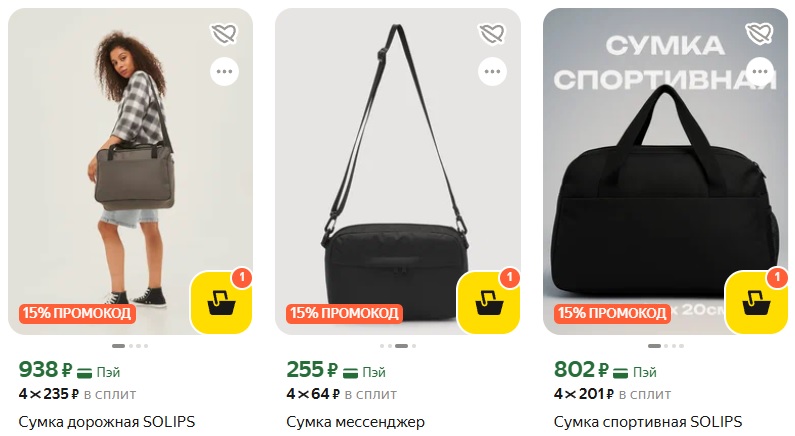Open more options on travel bag card
Image resolution: width=795 pixels, height=436 pixels.
pyautogui.click(x=224, y=71)
